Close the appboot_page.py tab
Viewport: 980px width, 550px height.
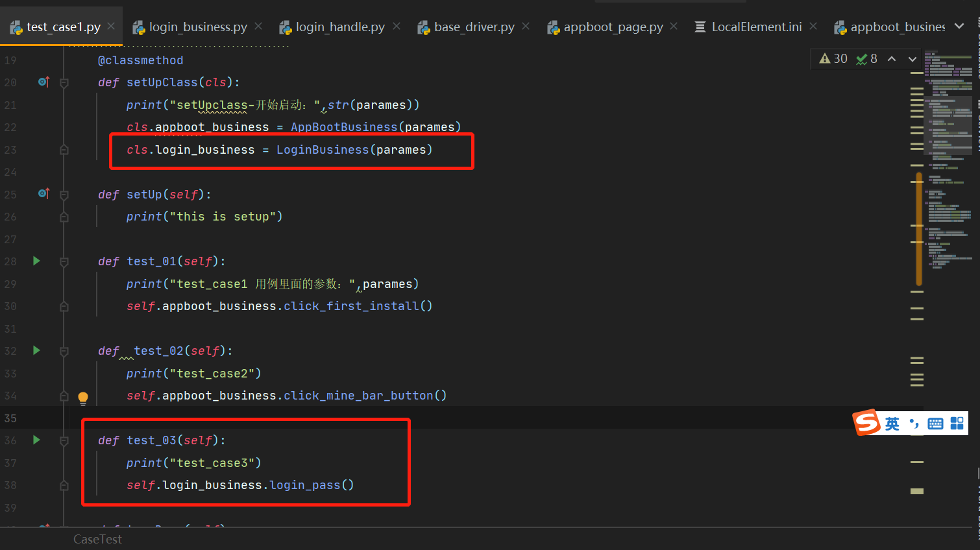674,26
